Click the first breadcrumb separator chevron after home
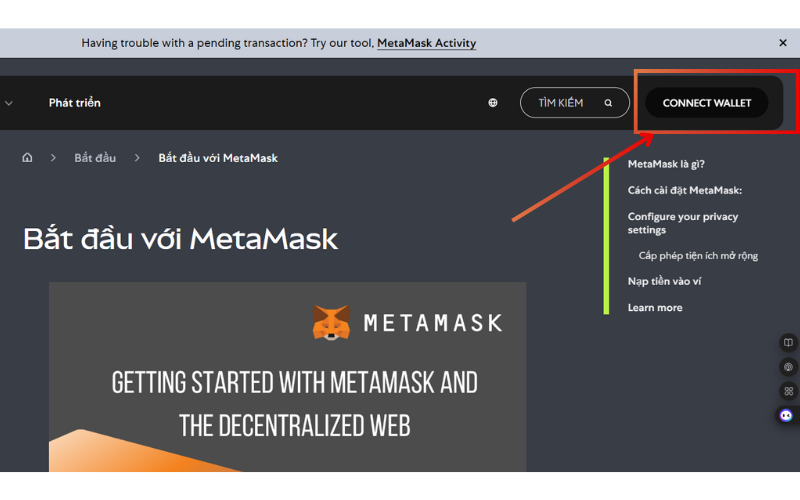 pos(53,158)
